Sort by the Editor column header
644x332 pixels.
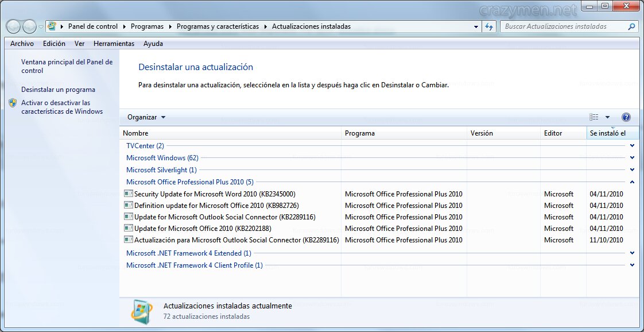tap(564, 133)
